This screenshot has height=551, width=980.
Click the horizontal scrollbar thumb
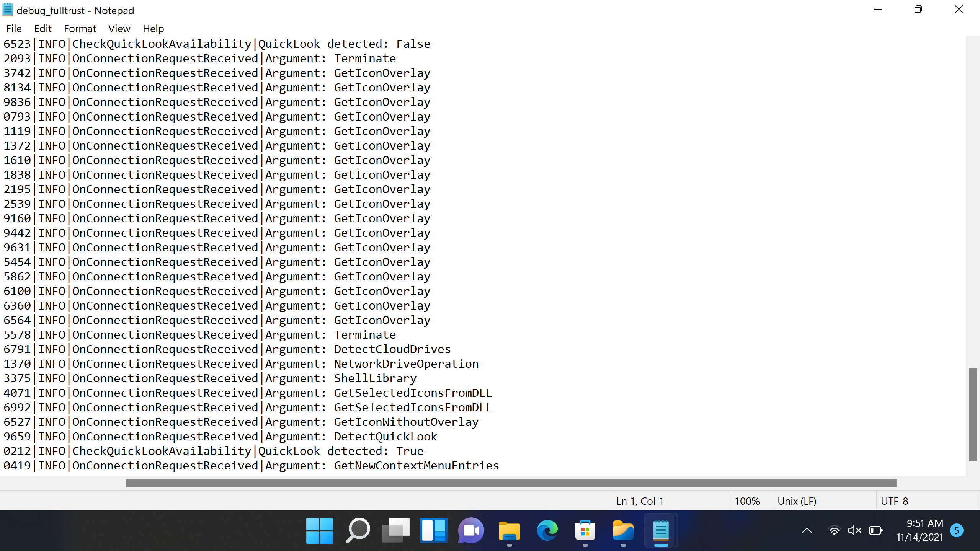point(511,483)
